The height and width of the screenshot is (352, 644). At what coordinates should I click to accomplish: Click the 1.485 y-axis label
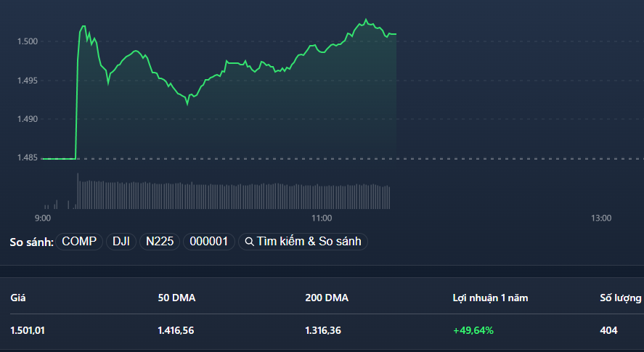click(28, 157)
